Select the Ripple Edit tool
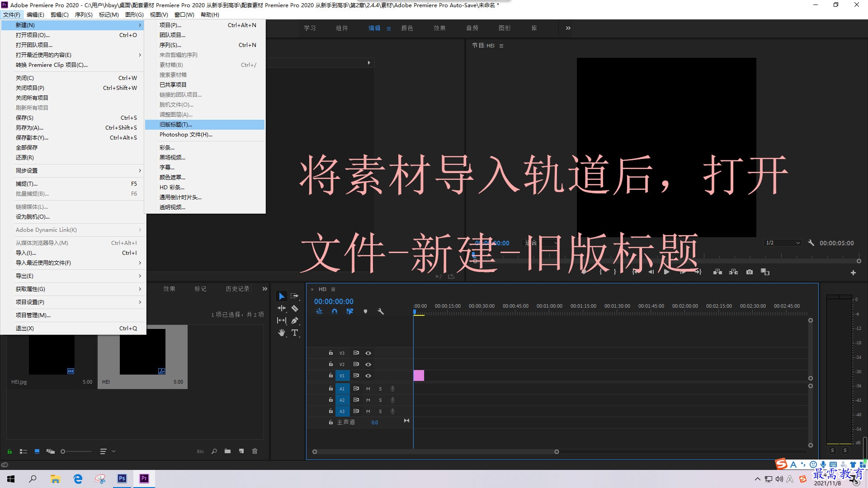868x488 pixels. tap(281, 308)
